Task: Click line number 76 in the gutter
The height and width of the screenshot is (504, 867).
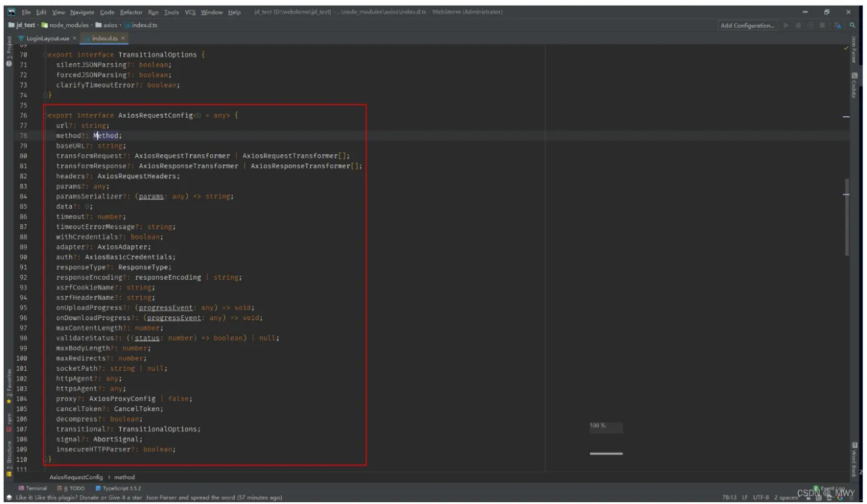Action: pyautogui.click(x=23, y=115)
